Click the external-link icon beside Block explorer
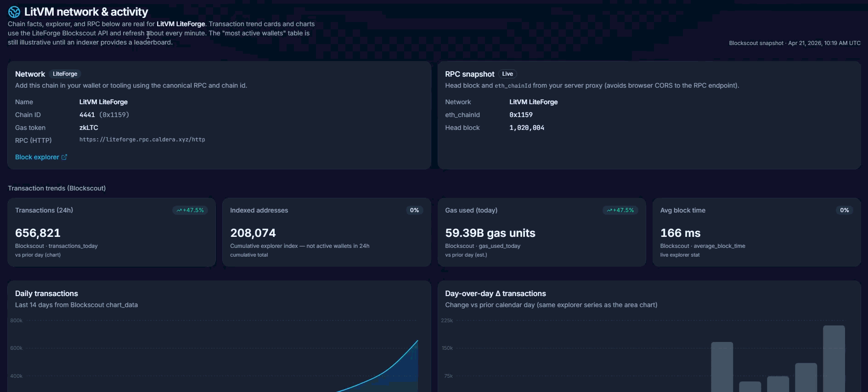Screen dimensions: 868x392 point(64,157)
